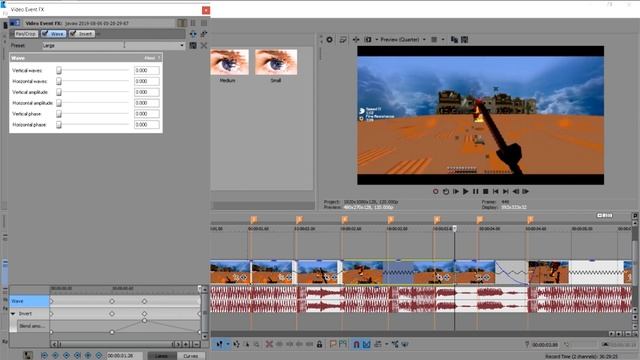Pause the video preview
Image resolution: width=640 pixels, height=360 pixels.
tap(476, 191)
